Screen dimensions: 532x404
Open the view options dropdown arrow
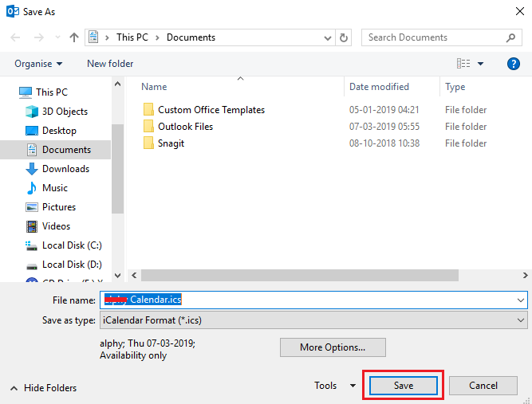point(481,64)
